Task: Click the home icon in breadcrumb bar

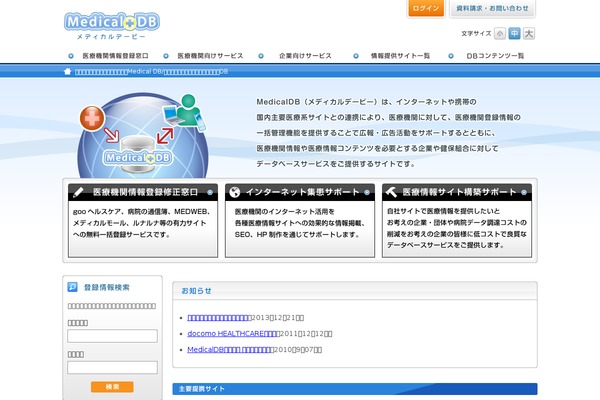Action: (x=67, y=71)
